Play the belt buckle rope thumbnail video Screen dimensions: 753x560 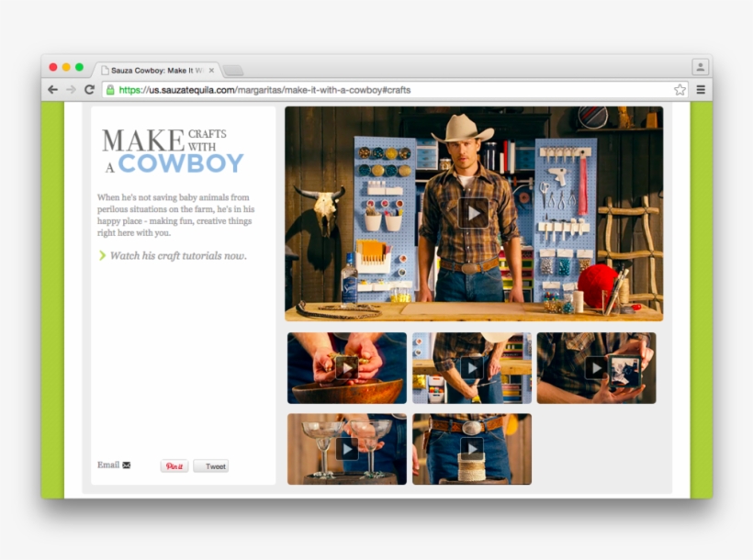[471, 449]
